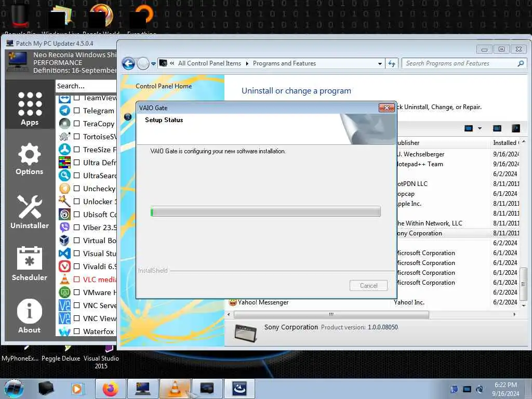
Task: Click the preview pane toggle icon
Action: point(497,128)
